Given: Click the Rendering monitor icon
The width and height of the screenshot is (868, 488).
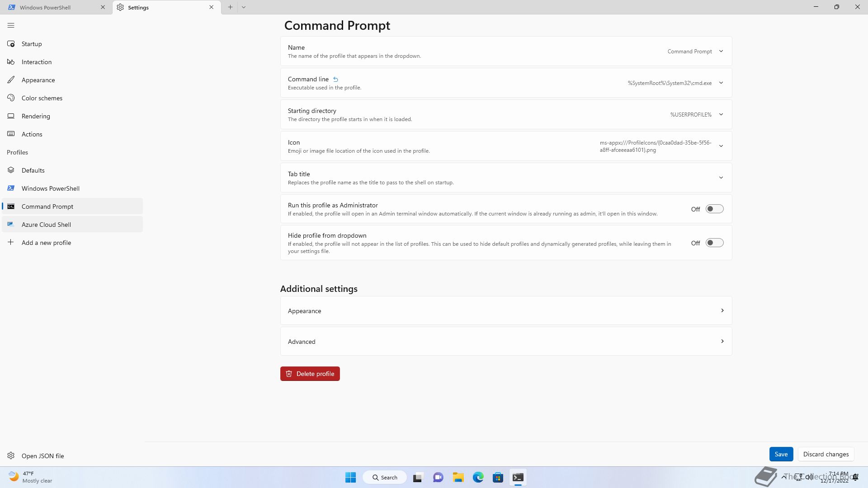Looking at the screenshot, I should (11, 116).
